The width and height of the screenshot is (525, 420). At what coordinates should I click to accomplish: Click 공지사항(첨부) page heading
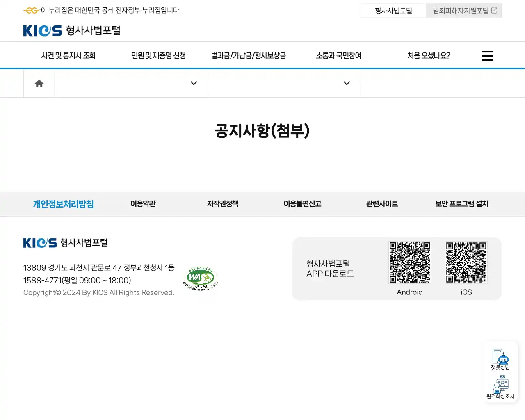(262, 131)
